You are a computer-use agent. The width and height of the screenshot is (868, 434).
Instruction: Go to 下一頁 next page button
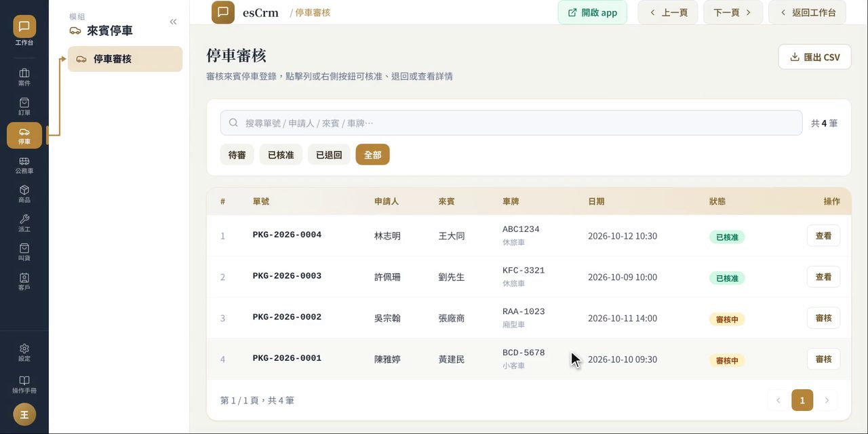coord(733,12)
